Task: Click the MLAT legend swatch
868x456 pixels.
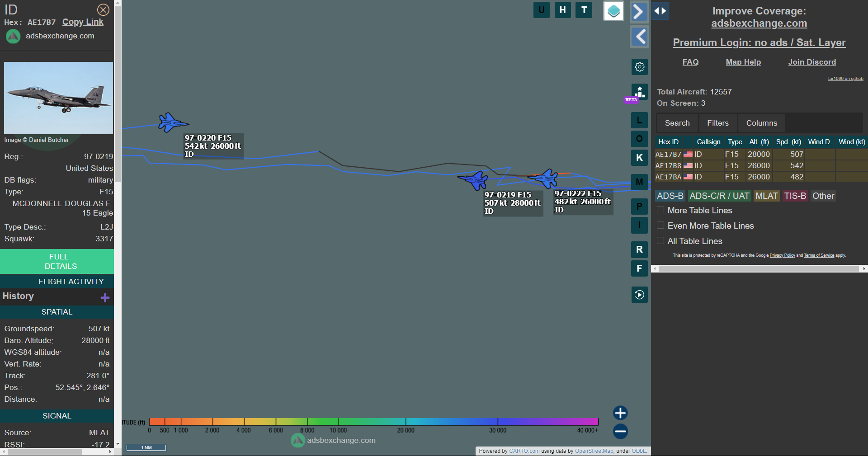Action: 766,196
